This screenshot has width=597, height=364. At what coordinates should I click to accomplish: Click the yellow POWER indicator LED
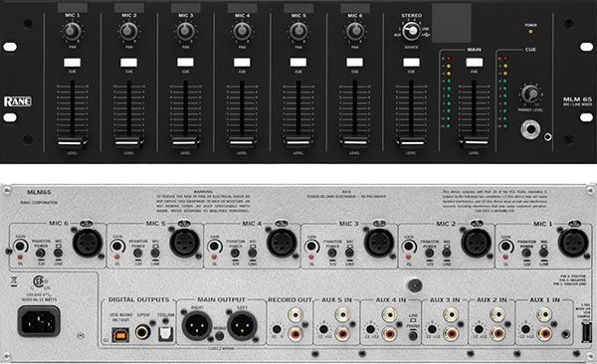pyautogui.click(x=530, y=32)
